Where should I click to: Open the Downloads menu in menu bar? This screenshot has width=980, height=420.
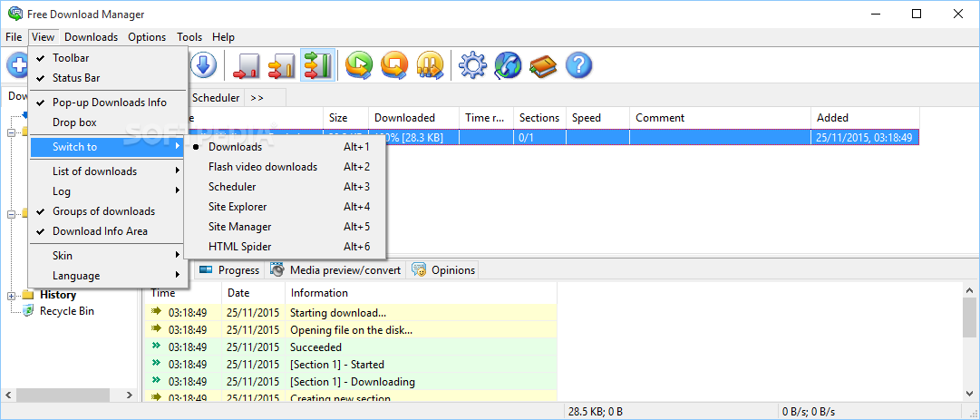(92, 37)
